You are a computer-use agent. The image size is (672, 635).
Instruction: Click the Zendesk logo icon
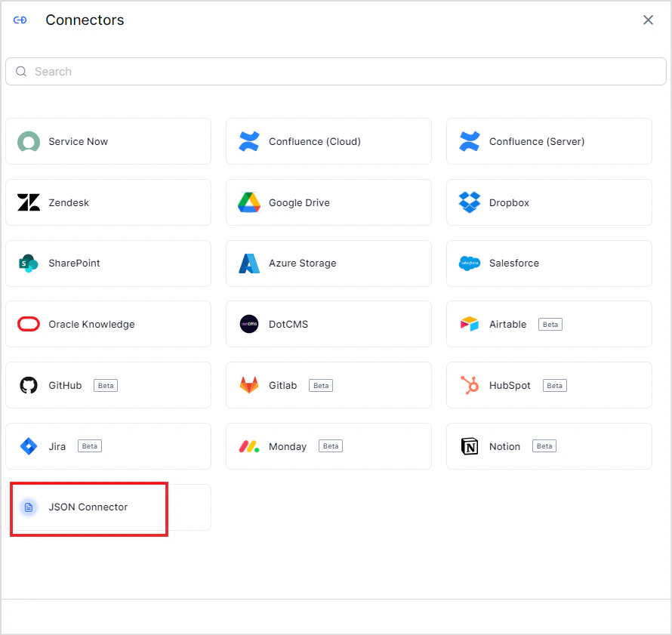tap(29, 202)
